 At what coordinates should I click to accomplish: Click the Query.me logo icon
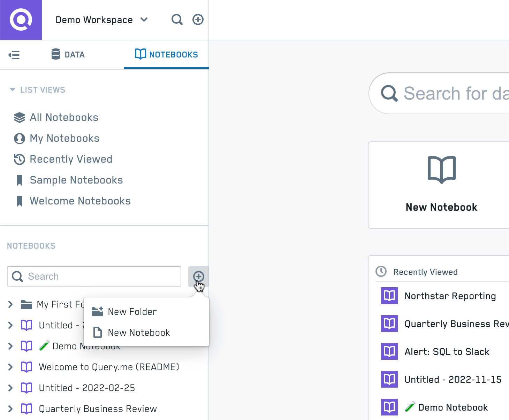(x=21, y=20)
